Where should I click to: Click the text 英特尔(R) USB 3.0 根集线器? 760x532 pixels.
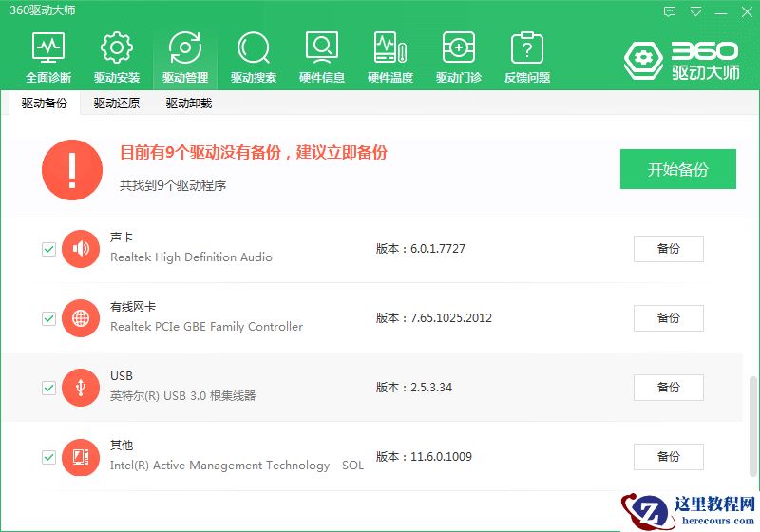pyautogui.click(x=182, y=396)
